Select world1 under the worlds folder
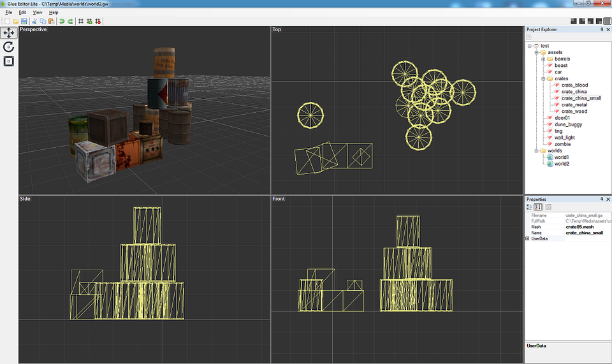This screenshot has height=364, width=612. 561,157
